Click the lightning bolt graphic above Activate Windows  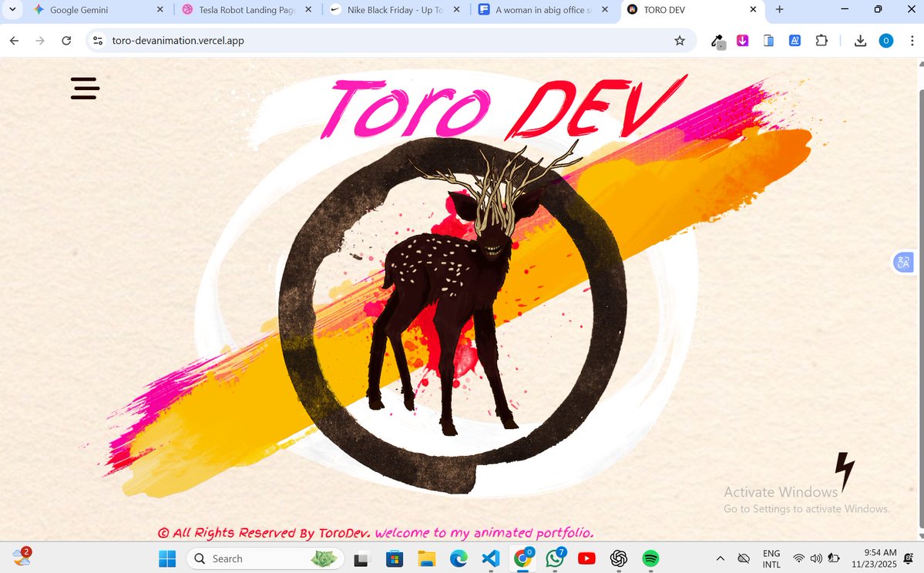tap(845, 469)
